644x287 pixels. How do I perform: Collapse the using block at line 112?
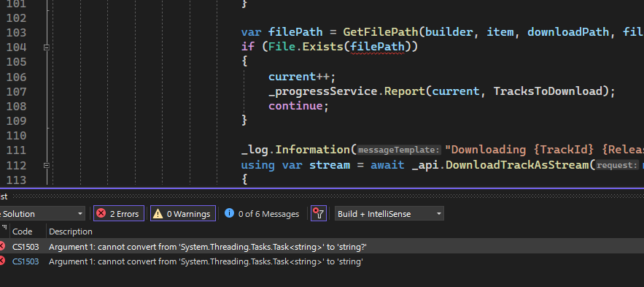pos(47,165)
